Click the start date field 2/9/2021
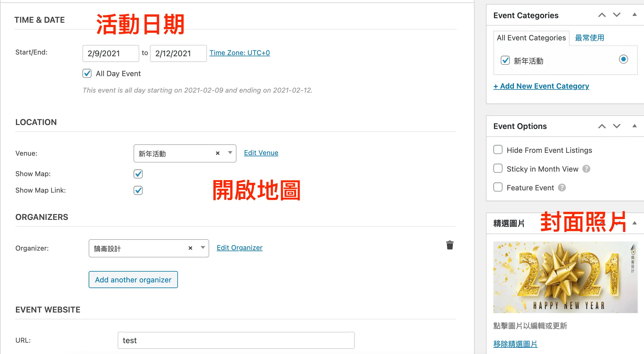Screen dimensions: 644x354 click(x=111, y=53)
